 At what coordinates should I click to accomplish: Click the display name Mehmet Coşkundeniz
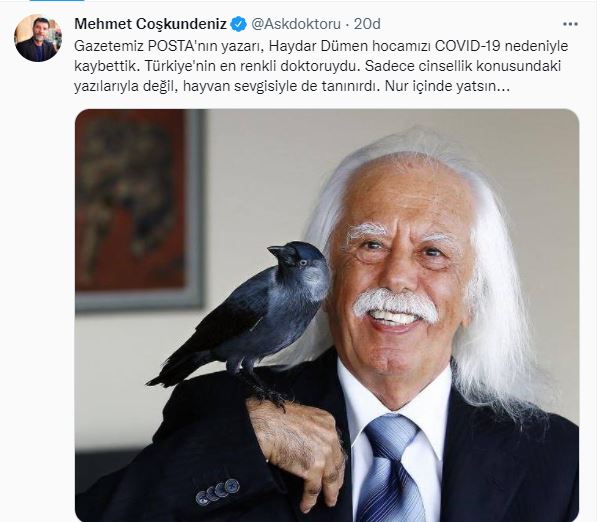click(x=150, y=24)
